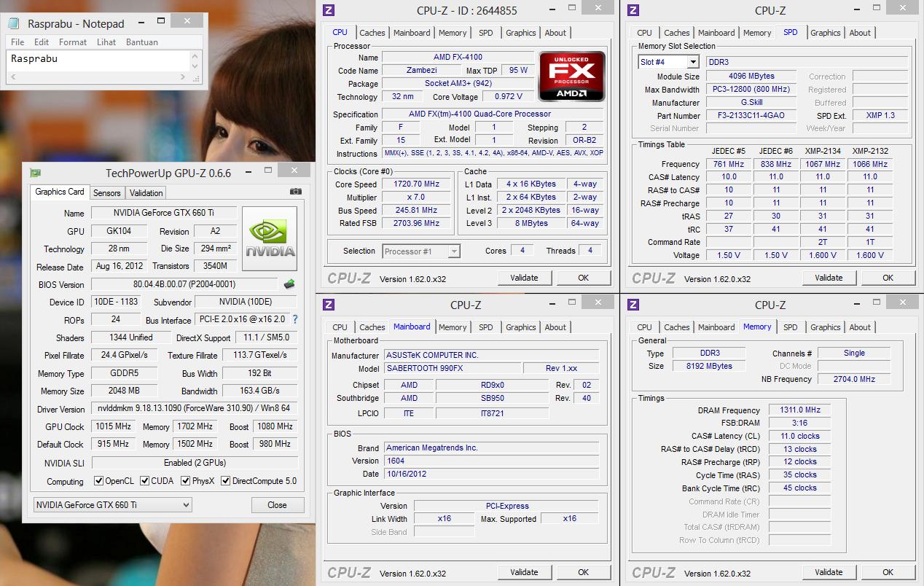Click OK in the CPU-Z SPD window

tap(888, 278)
